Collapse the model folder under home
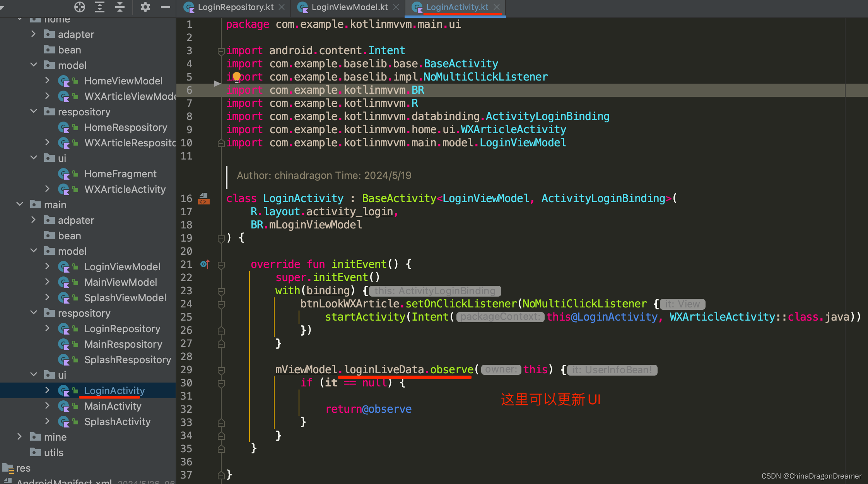 point(34,65)
